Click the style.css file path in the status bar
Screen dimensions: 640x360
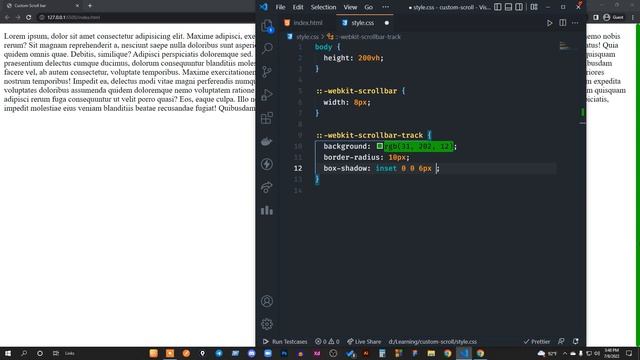tap(432, 342)
